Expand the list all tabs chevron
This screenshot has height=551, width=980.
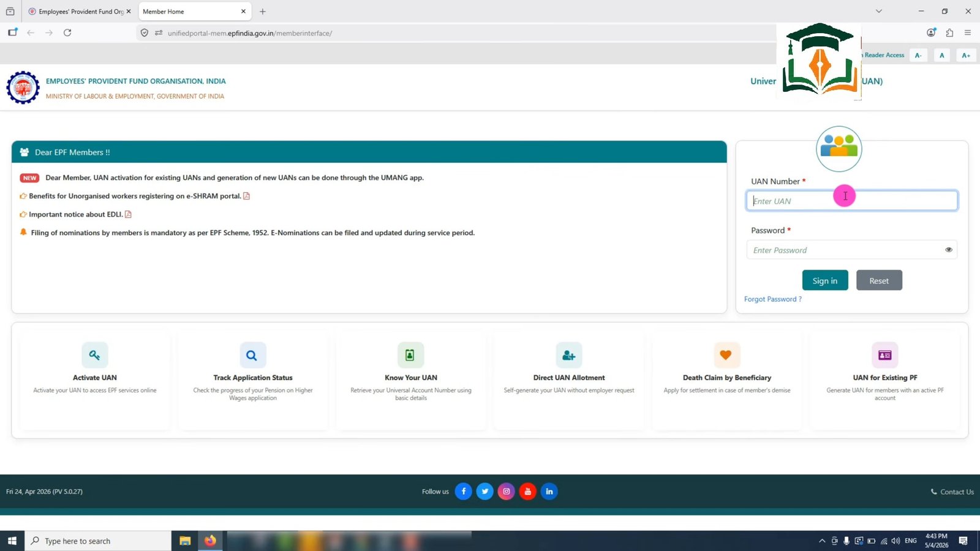879,11
